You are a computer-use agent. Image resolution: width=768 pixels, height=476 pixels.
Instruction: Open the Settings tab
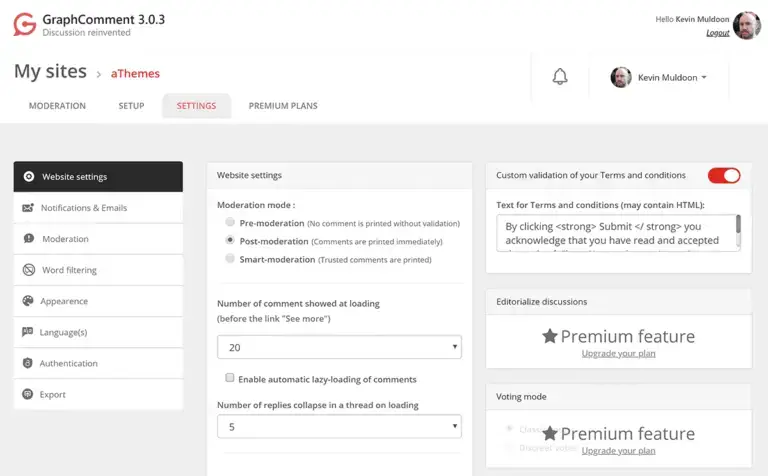196,106
